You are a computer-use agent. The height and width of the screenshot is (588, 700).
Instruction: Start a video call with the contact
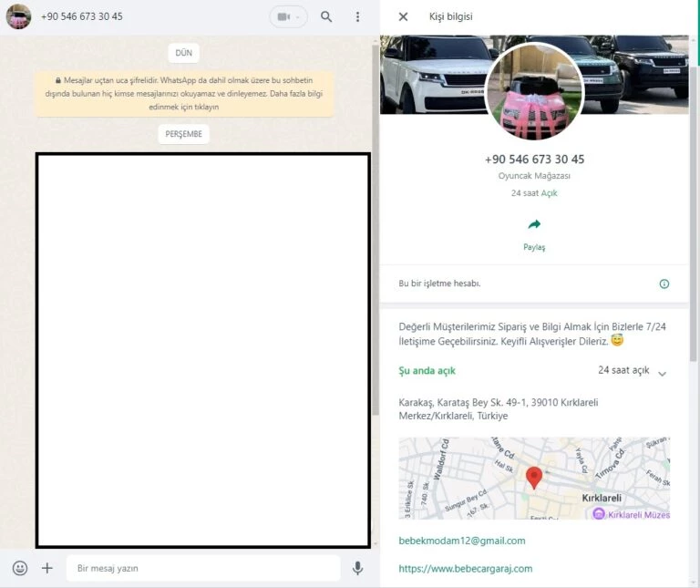283,17
